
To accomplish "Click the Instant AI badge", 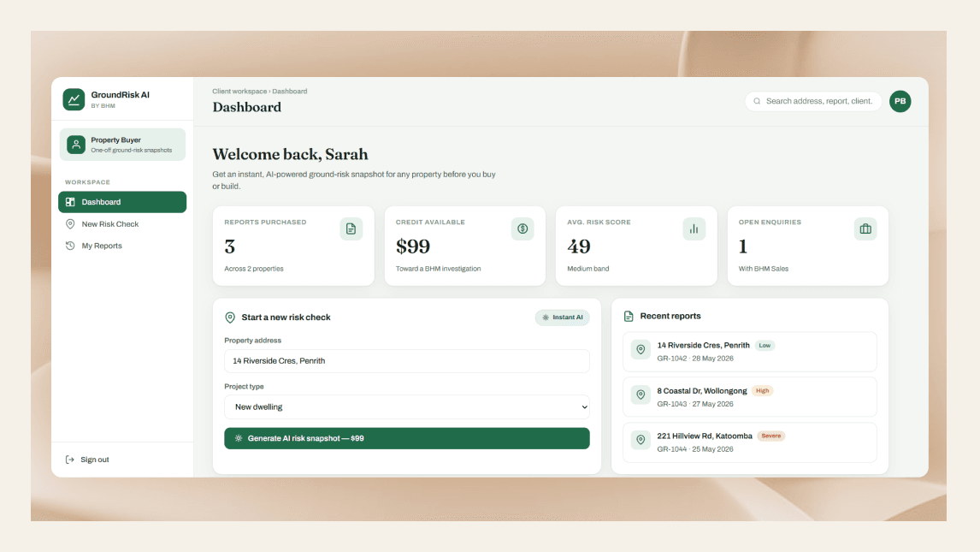I will click(x=563, y=318).
